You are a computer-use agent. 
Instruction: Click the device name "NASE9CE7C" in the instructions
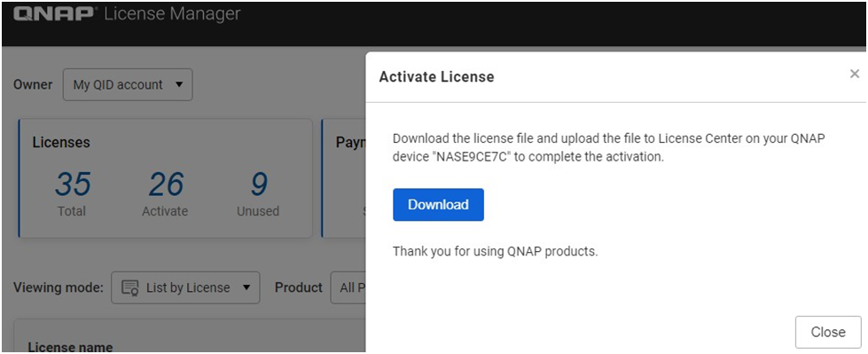pos(471,157)
